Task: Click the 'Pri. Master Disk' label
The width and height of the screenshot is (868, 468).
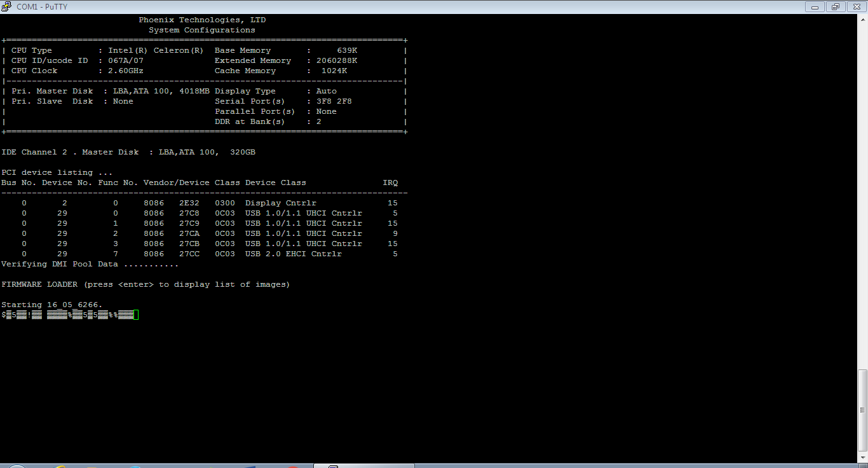Action: click(52, 92)
